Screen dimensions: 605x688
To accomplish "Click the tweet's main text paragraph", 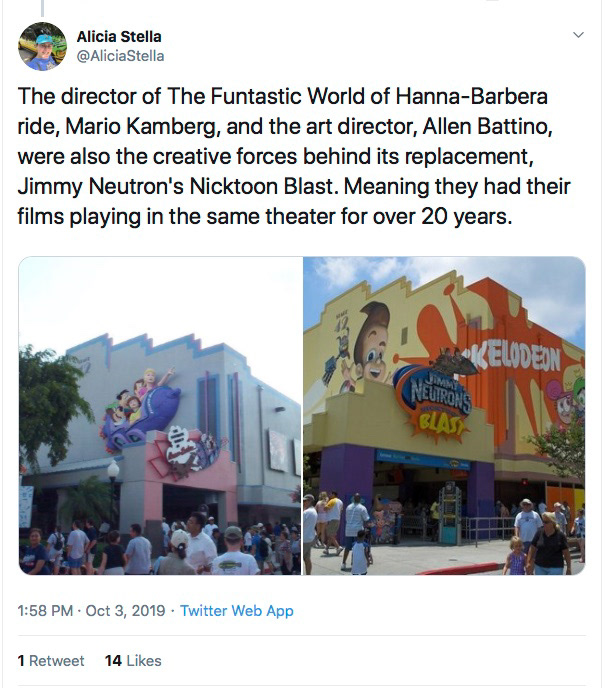I will [x=295, y=158].
